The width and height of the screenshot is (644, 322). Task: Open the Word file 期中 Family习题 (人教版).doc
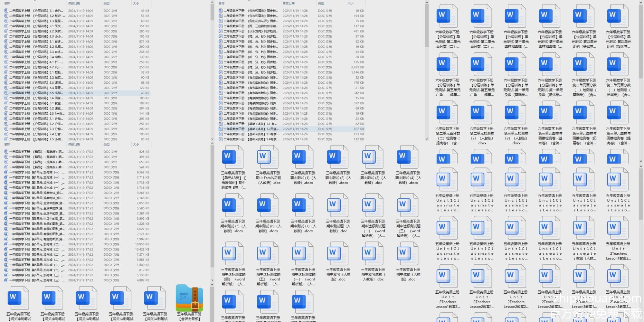(268, 157)
